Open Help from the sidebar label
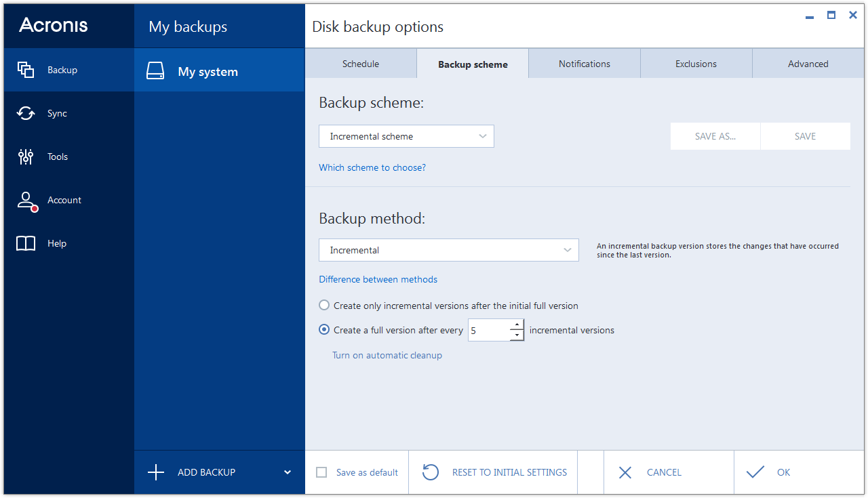Screen dimensions: 868x498 (x=57, y=243)
